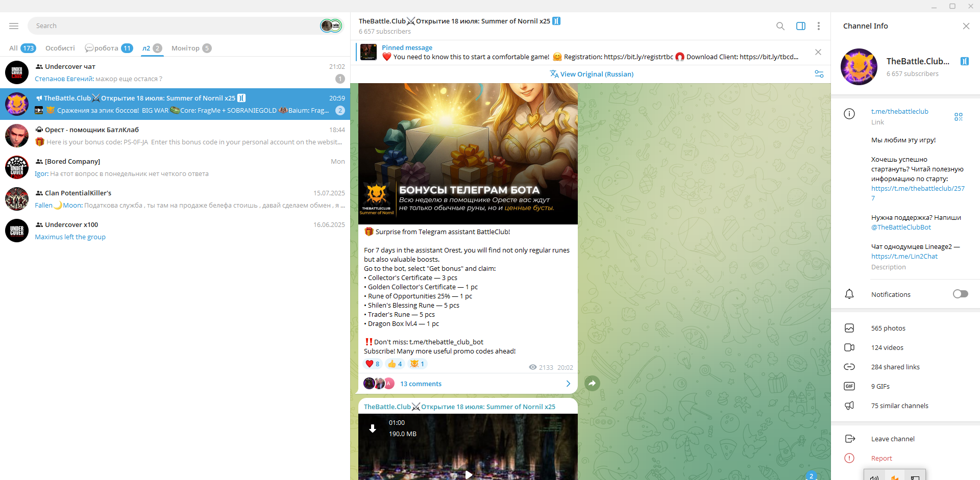Click the pinned message thumbnail image
The image size is (980, 480).
point(369,52)
